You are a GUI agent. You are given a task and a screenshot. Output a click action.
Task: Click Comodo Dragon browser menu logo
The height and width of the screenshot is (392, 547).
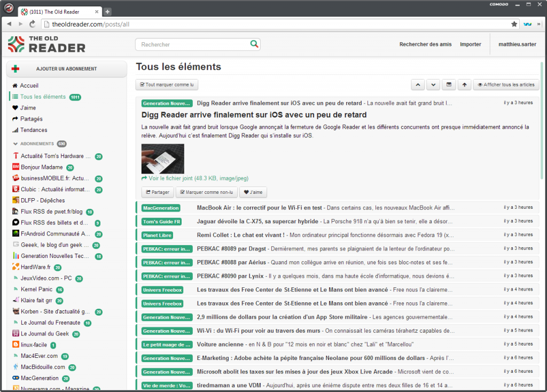point(9,8)
